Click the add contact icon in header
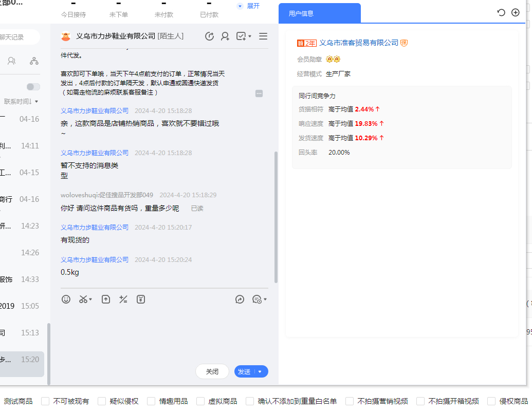Image resolution: width=532 pixels, height=413 pixels. (x=225, y=36)
